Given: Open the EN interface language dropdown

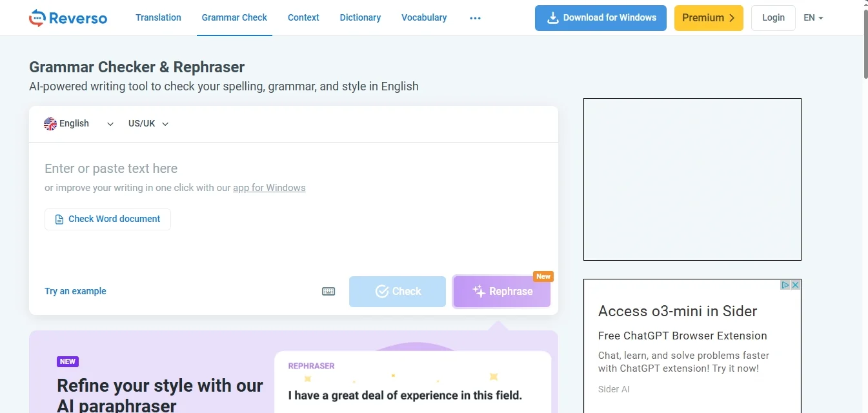Looking at the screenshot, I should point(813,18).
